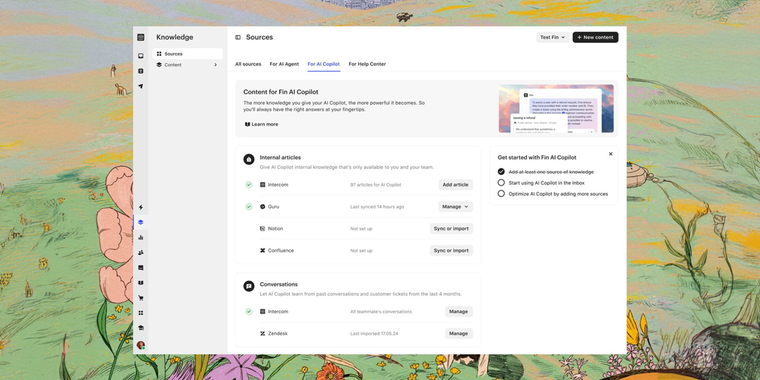Screen dimensions: 760x380
Task: Close the Get started with Fin AI Copilot card
Action: [611, 154]
